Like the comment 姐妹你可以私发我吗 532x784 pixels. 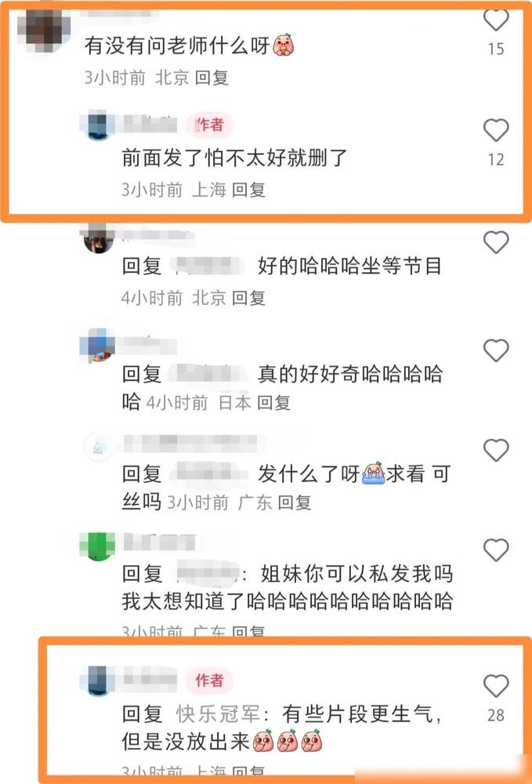click(496, 550)
